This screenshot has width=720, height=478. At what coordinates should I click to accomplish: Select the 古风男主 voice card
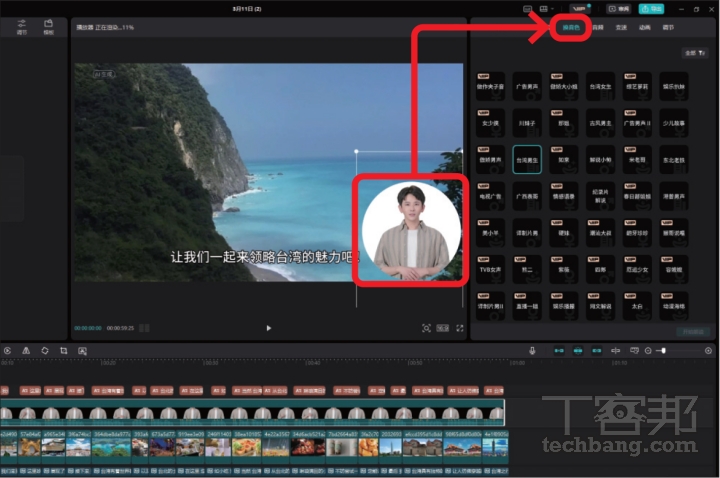tap(601, 123)
